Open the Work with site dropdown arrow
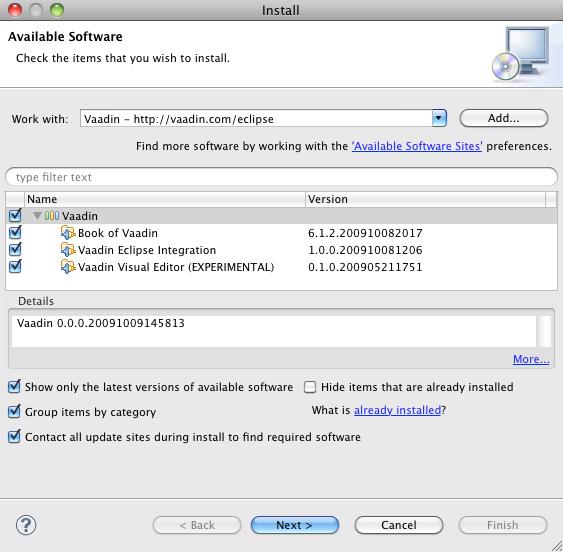 (439, 118)
